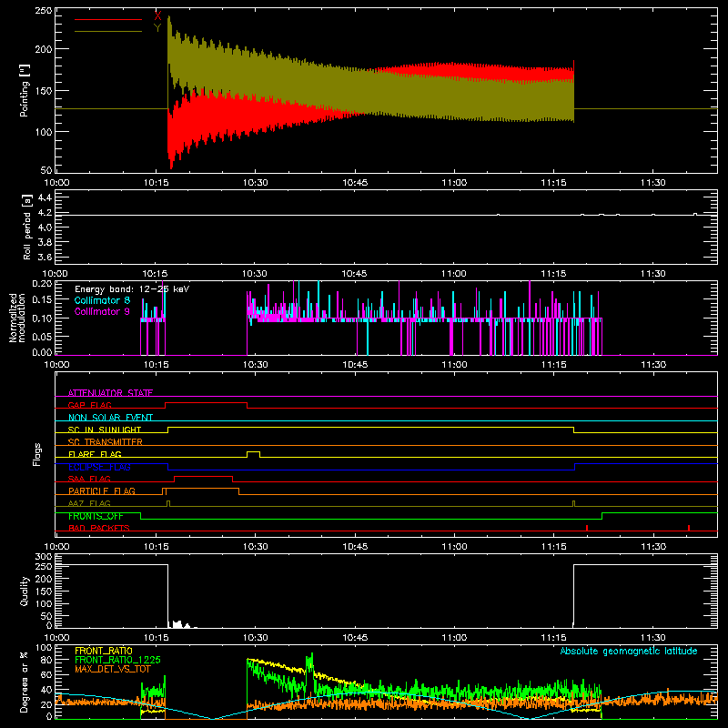Viewport: 728px width, 728px height.
Task: Click the NON_SOLAR_EVENT flag label
Action: pyautogui.click(x=110, y=418)
